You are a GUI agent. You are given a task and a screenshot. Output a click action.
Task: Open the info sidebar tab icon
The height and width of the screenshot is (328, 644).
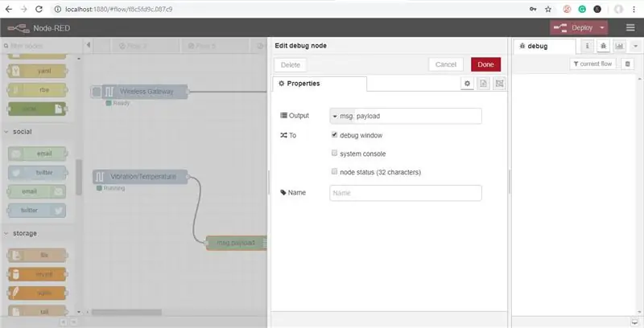pyautogui.click(x=588, y=47)
